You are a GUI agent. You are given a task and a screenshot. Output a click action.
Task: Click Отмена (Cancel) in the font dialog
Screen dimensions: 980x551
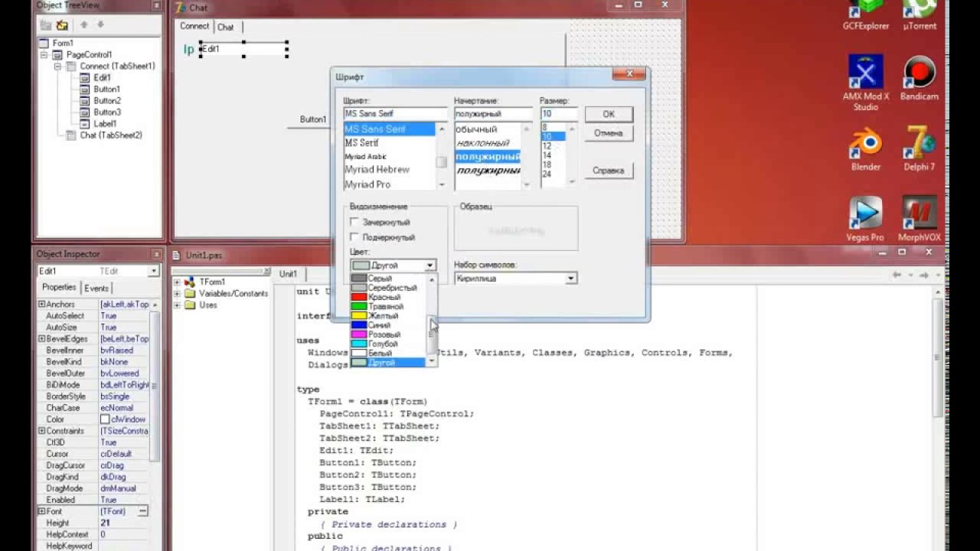point(609,133)
